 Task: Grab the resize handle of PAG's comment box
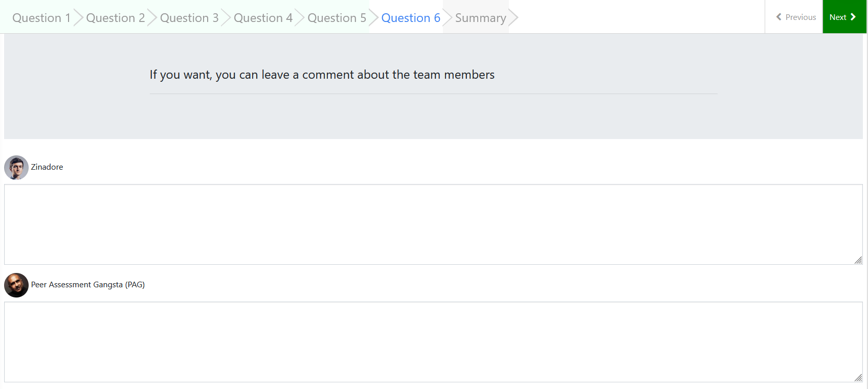(x=858, y=378)
